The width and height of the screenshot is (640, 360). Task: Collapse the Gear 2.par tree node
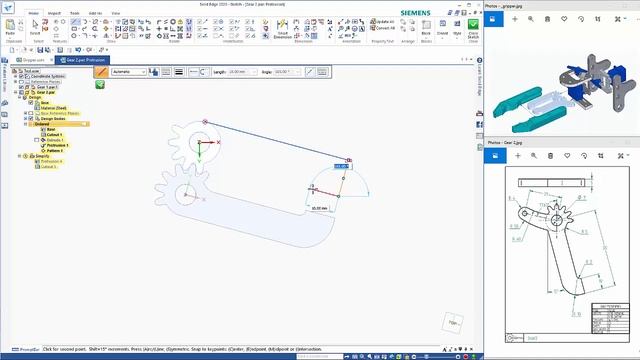click(16, 92)
